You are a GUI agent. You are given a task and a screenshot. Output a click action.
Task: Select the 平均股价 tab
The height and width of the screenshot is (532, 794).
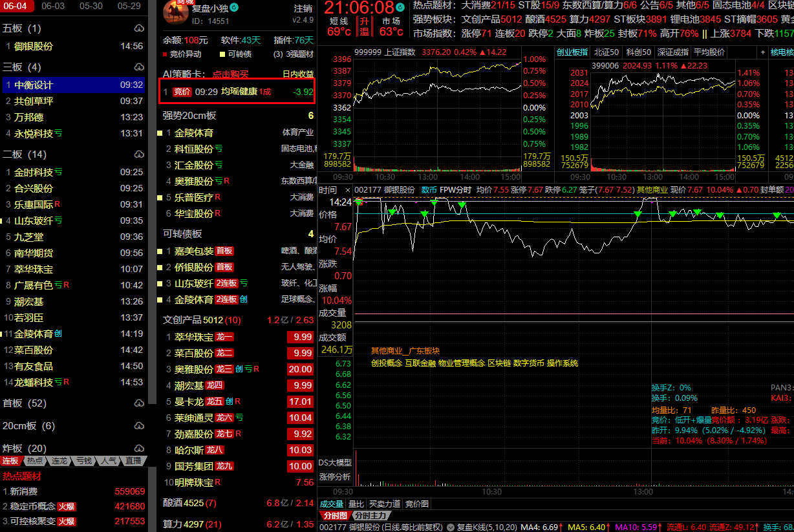709,52
